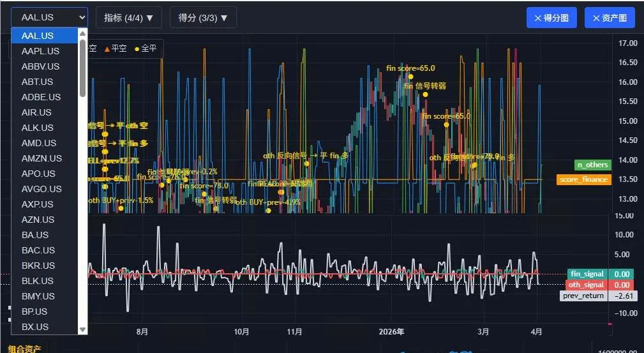Click the 全平 circle legend entry
This screenshot has width=644, height=353.
(146, 49)
